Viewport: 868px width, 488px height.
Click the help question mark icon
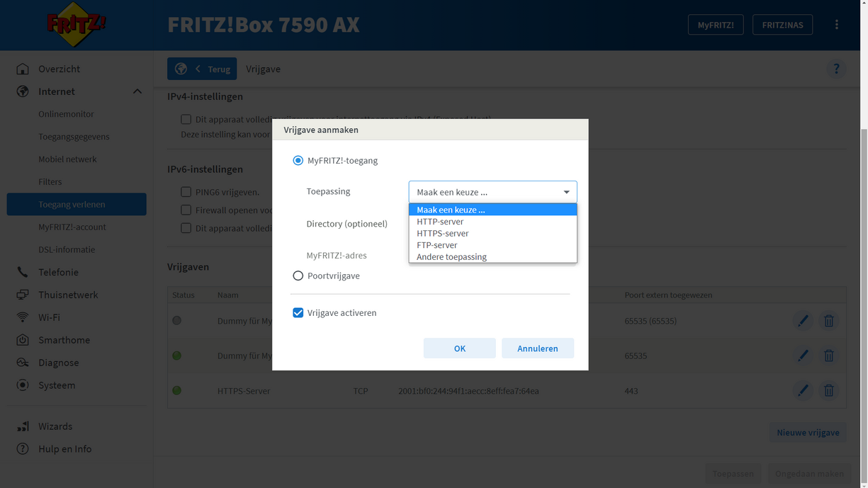(836, 69)
